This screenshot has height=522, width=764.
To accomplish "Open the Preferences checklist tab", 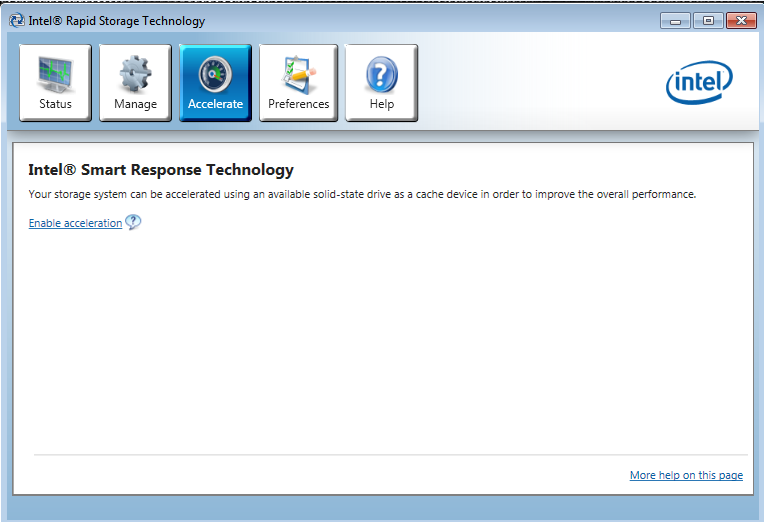I will [x=298, y=82].
